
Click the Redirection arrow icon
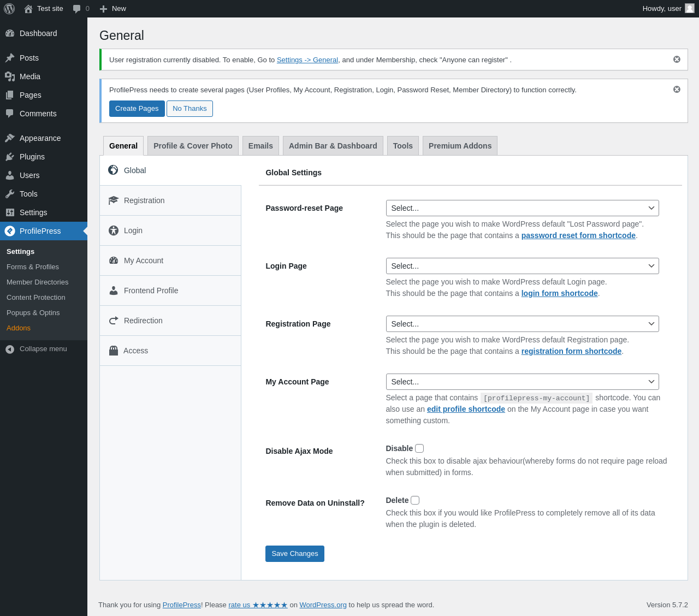click(x=114, y=321)
